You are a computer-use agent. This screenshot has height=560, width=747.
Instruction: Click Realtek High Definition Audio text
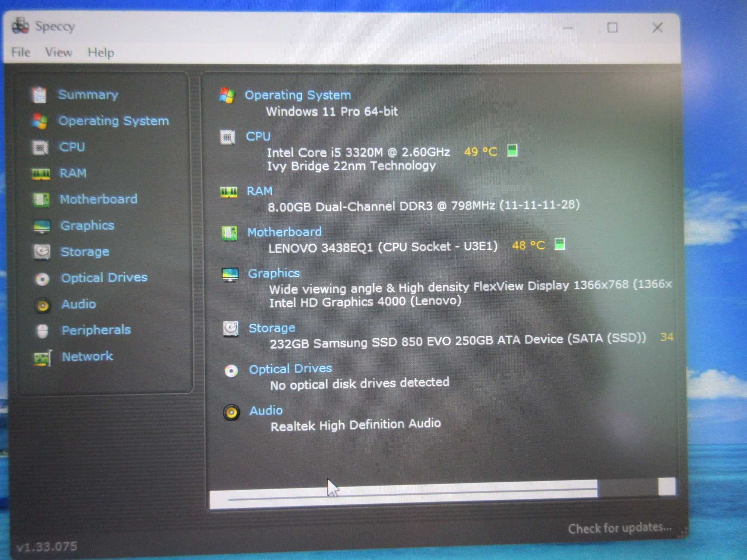(x=356, y=425)
